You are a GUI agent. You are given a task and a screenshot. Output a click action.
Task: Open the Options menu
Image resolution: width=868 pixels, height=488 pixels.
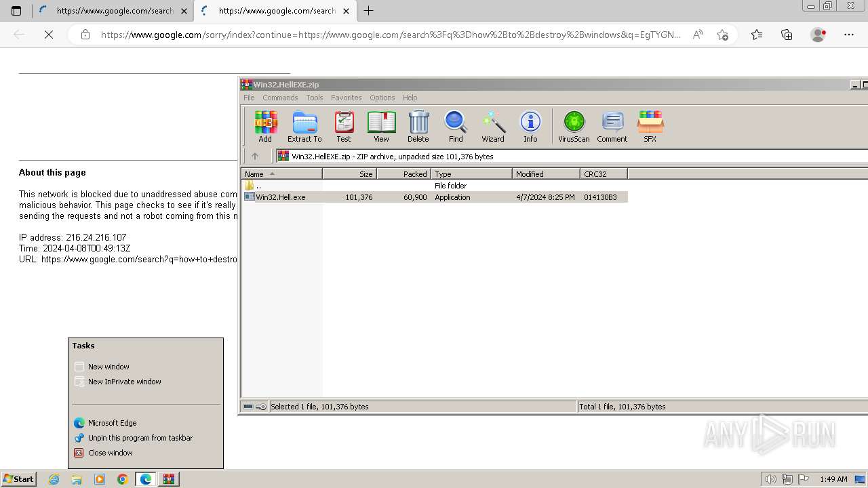point(382,98)
